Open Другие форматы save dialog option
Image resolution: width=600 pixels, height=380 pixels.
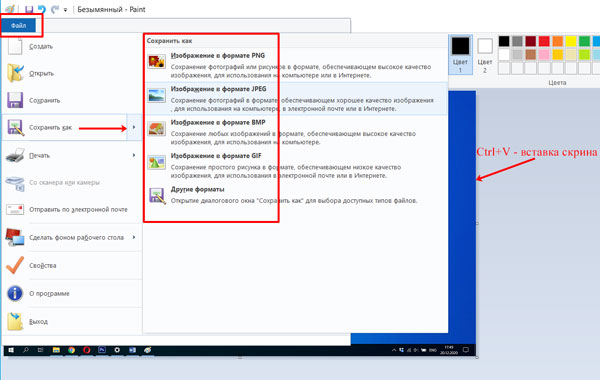(295, 195)
